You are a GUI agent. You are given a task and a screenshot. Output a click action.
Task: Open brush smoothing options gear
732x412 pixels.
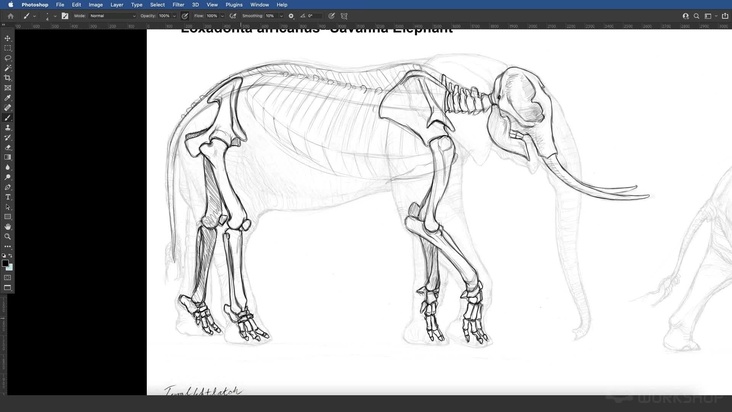[x=291, y=16]
